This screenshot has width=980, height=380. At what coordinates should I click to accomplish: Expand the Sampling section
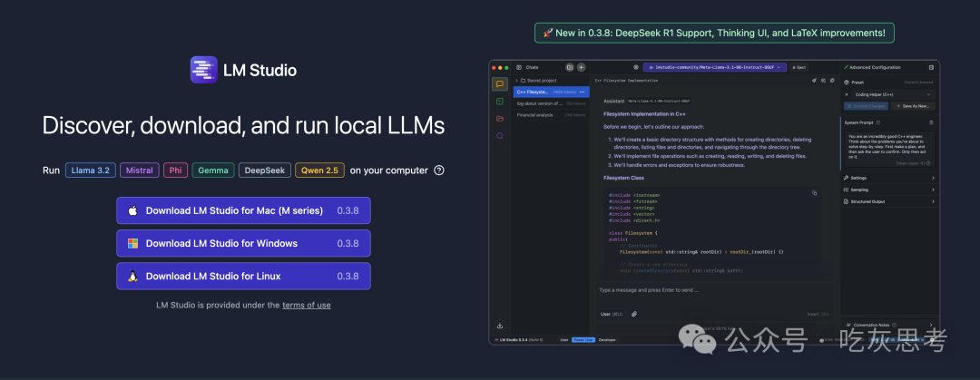point(888,190)
